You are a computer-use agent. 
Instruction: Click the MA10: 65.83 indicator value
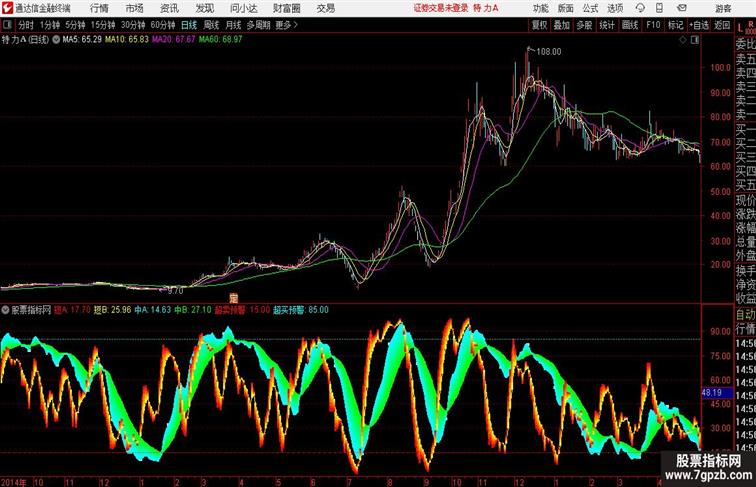point(127,40)
